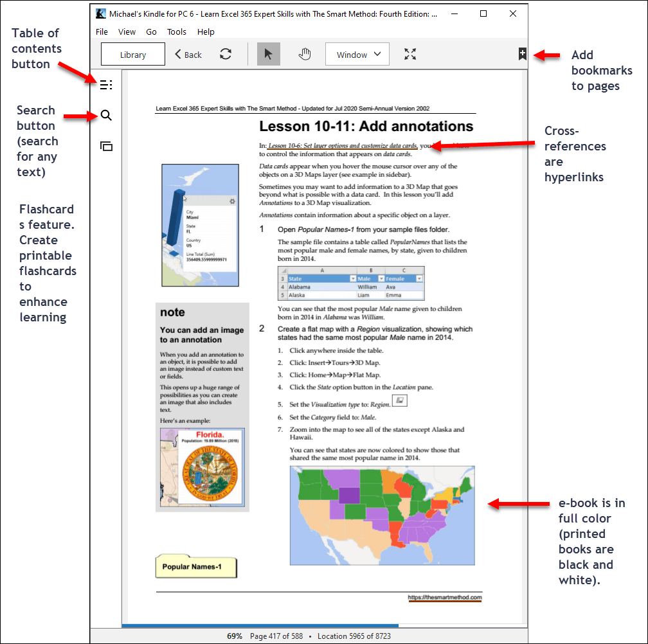
Task: Open the Table of Contents sidebar icon
Action: click(x=106, y=85)
